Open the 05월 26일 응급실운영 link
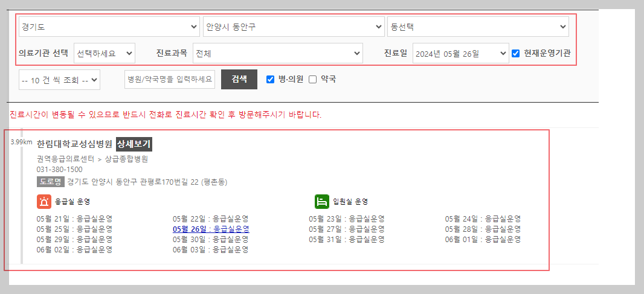This screenshot has width=644, height=294. point(211,229)
